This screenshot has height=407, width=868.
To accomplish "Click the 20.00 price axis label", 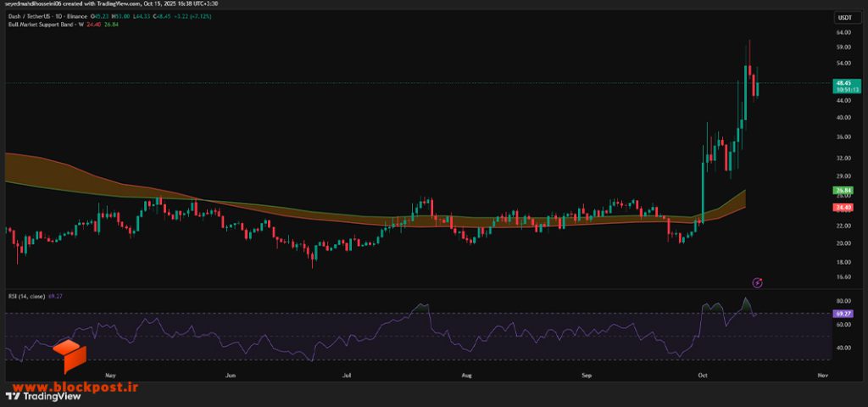I will tap(843, 243).
